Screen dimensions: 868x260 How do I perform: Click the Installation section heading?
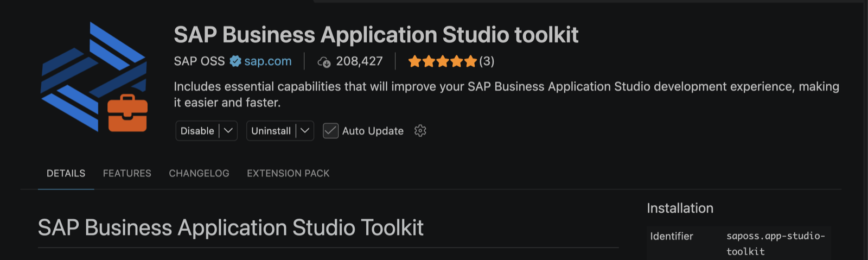pyautogui.click(x=680, y=208)
